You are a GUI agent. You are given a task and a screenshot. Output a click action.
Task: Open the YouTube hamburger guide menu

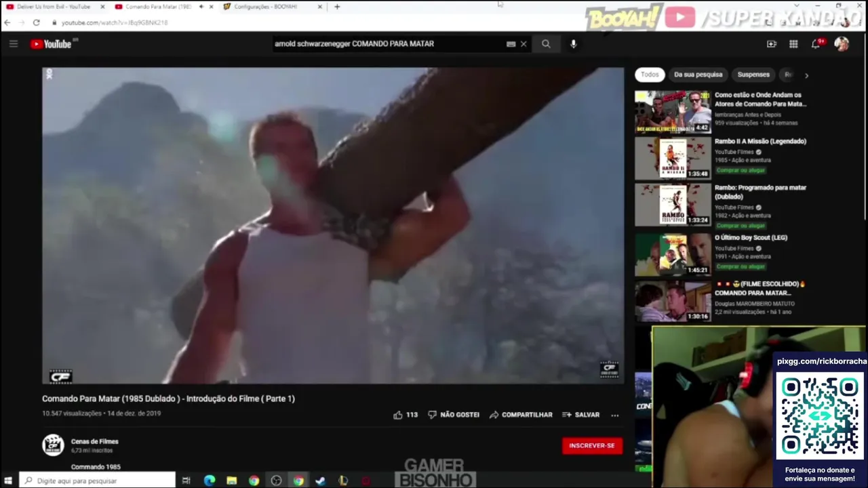[13, 44]
